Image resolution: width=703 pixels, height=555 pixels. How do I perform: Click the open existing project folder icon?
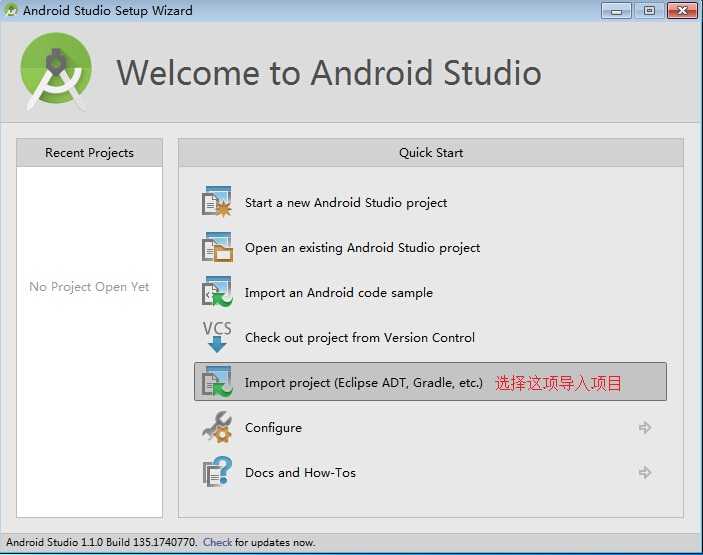pyautogui.click(x=217, y=247)
